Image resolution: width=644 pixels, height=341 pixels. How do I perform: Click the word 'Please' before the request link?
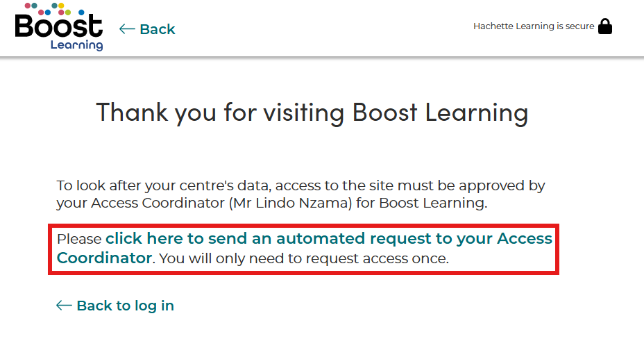click(x=79, y=239)
